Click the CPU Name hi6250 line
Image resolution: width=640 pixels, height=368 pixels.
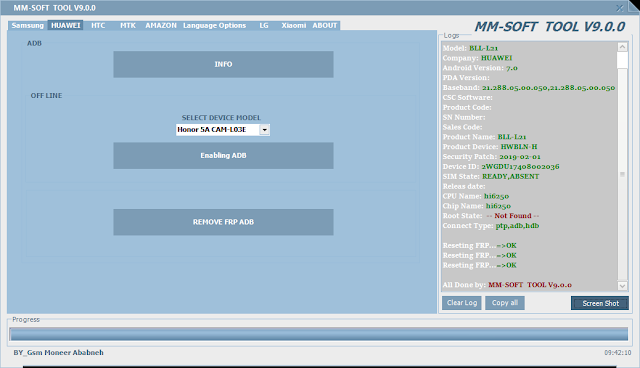point(476,196)
